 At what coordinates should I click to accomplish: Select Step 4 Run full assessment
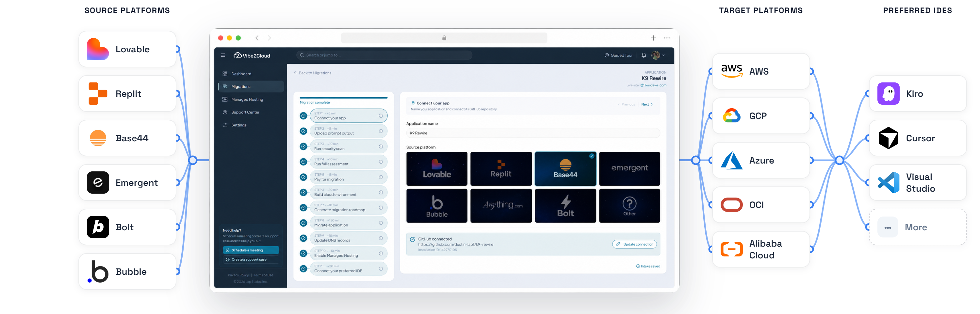349,162
